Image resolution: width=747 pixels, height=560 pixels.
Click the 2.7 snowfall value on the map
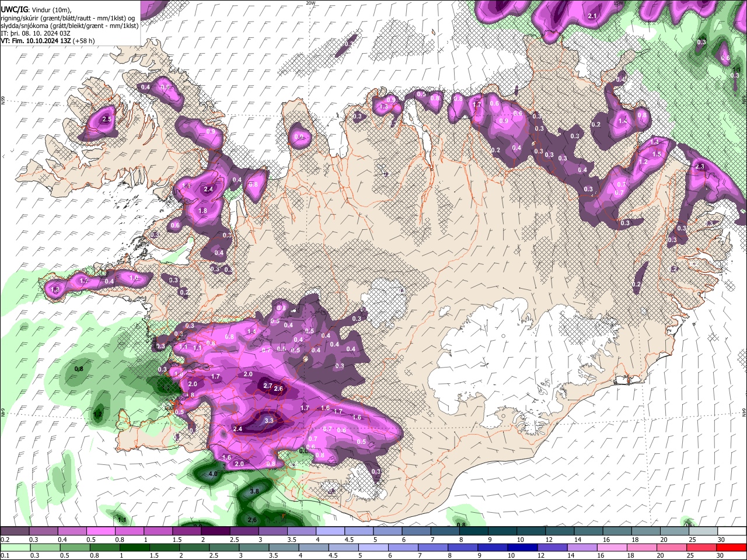click(x=268, y=386)
